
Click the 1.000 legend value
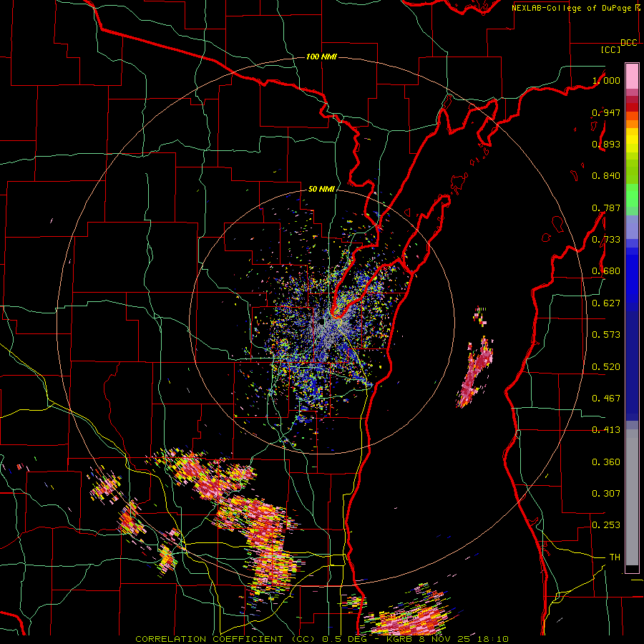pos(606,81)
